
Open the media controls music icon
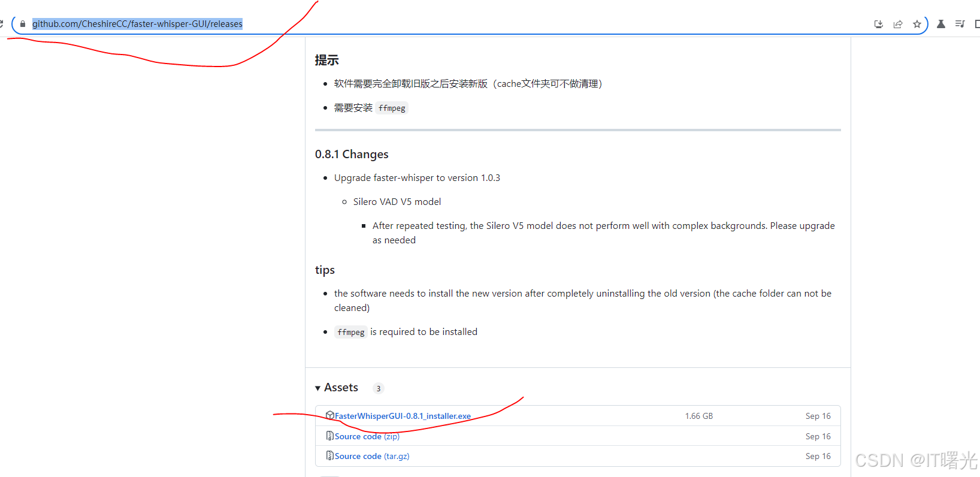(x=960, y=24)
